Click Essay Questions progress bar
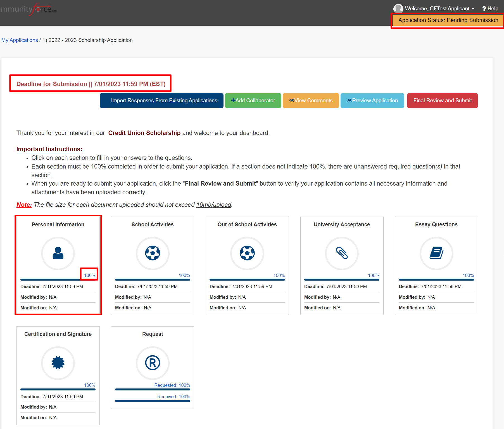The image size is (504, 429). click(x=436, y=279)
